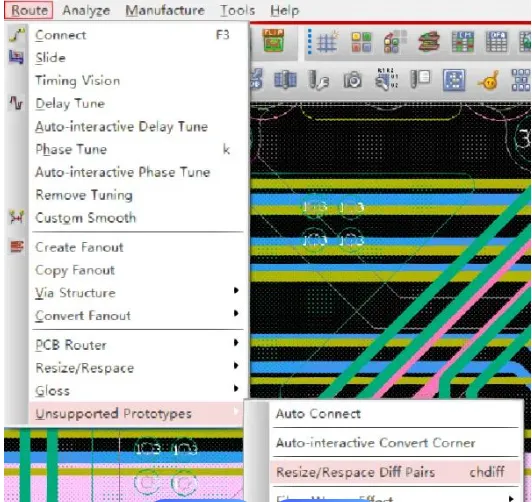Choose Auto-interactive Phase Tune
This screenshot has height=502, width=532.
point(136,172)
